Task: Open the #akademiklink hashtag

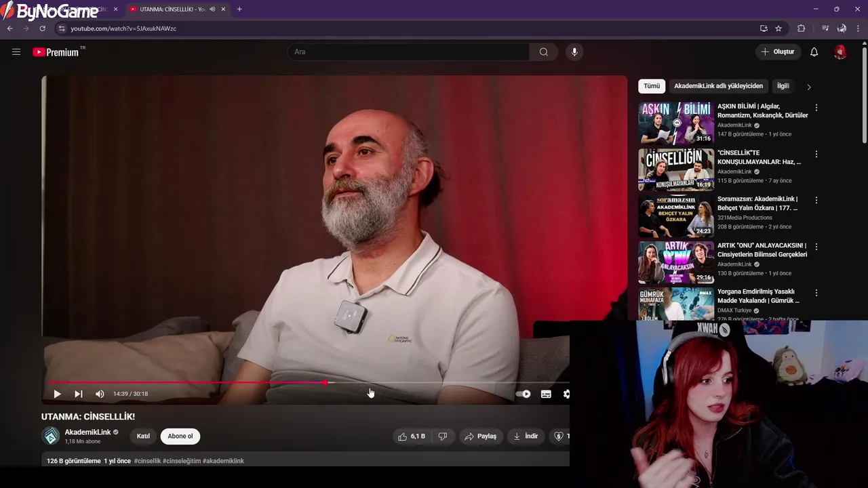Action: (x=223, y=461)
